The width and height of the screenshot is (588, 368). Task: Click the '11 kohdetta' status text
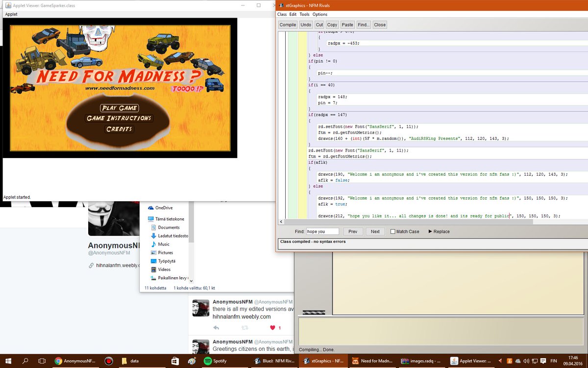[x=155, y=288]
